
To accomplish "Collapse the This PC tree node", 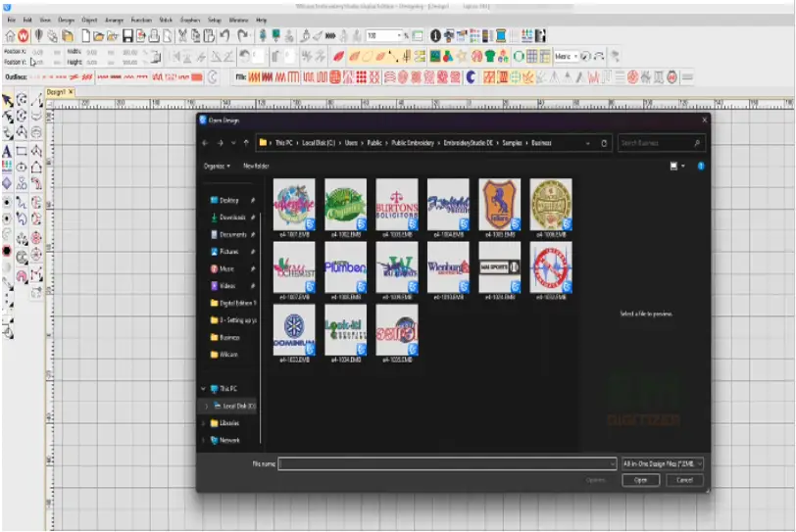I will (204, 389).
